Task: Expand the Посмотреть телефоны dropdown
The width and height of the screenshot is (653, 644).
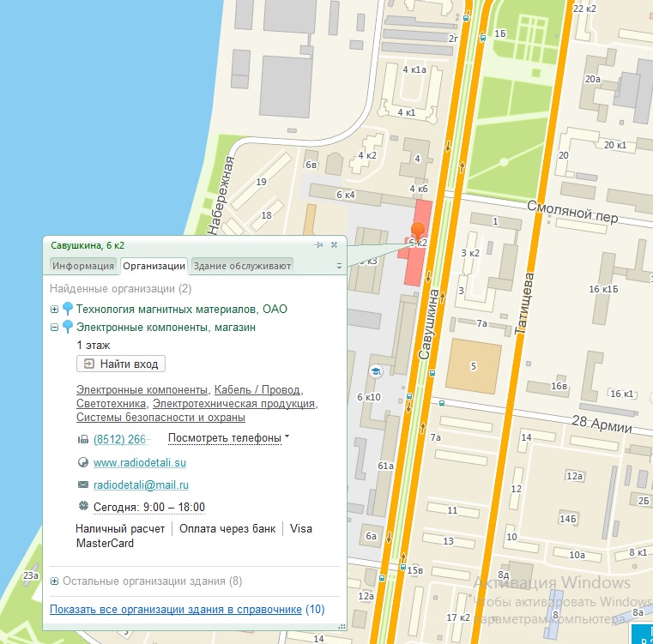Action: tap(228, 438)
